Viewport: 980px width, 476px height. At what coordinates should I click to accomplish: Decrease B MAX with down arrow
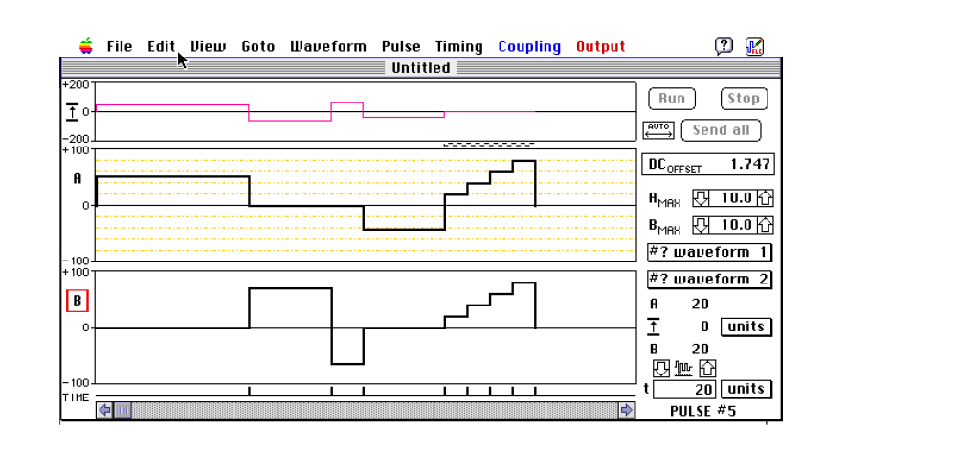click(x=701, y=225)
